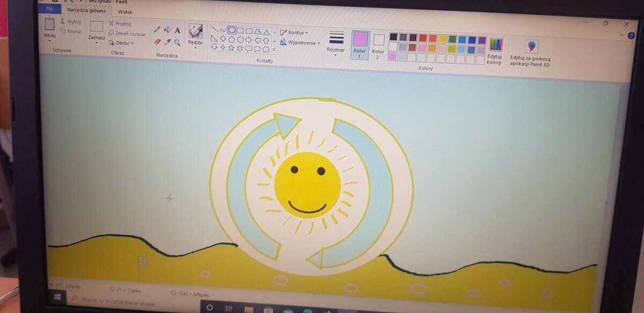Pick the Color picker eyedropper tool
The width and height of the screenshot is (644, 313).
click(x=167, y=42)
